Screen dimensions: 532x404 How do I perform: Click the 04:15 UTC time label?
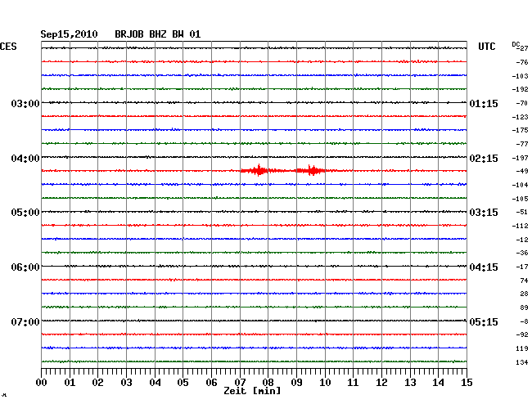click(484, 267)
